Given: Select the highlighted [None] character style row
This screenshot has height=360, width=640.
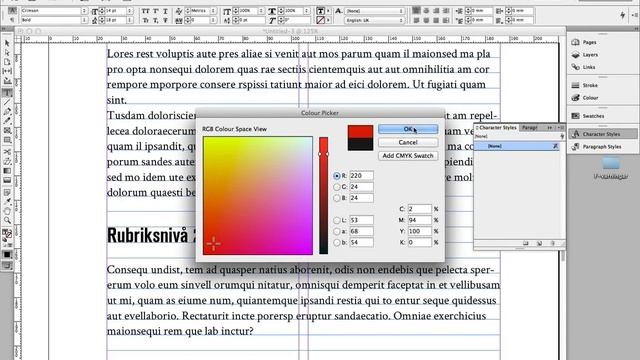Looking at the screenshot, I should click(x=516, y=146).
